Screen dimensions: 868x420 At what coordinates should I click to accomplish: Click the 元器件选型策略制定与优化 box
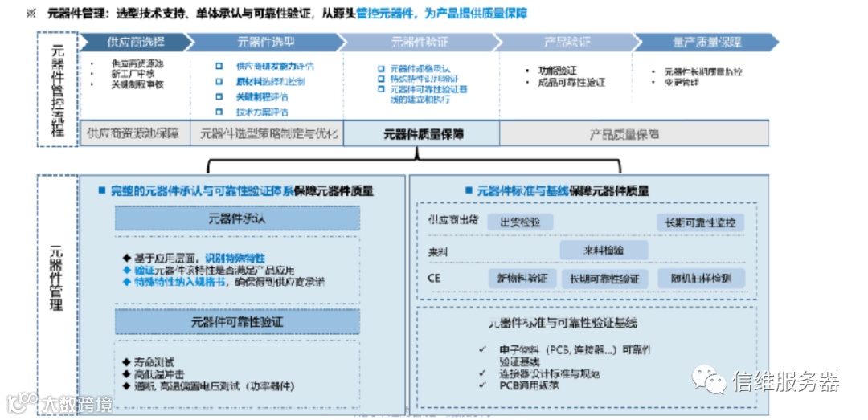click(267, 133)
